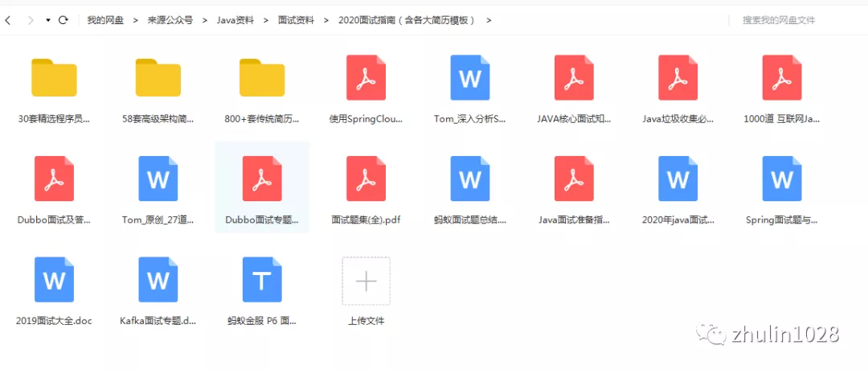The height and width of the screenshot is (370, 868).
Task: Click the 上传文件 plus upload tile
Action: [366, 281]
